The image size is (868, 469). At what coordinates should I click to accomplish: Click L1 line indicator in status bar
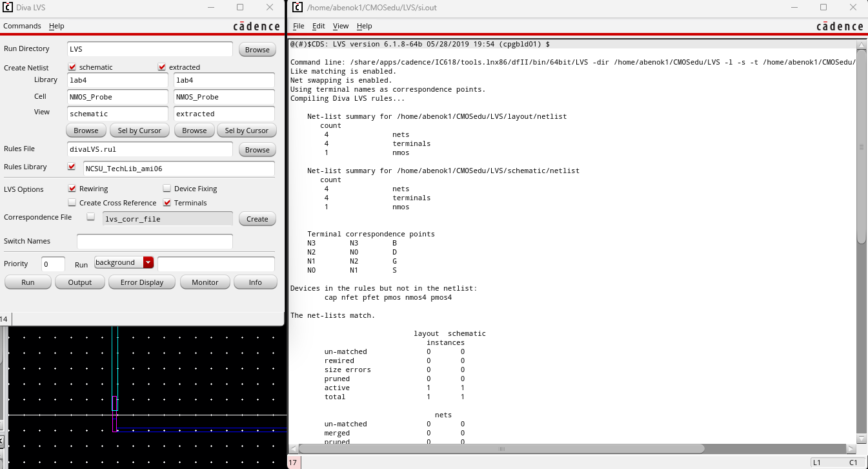click(x=817, y=463)
